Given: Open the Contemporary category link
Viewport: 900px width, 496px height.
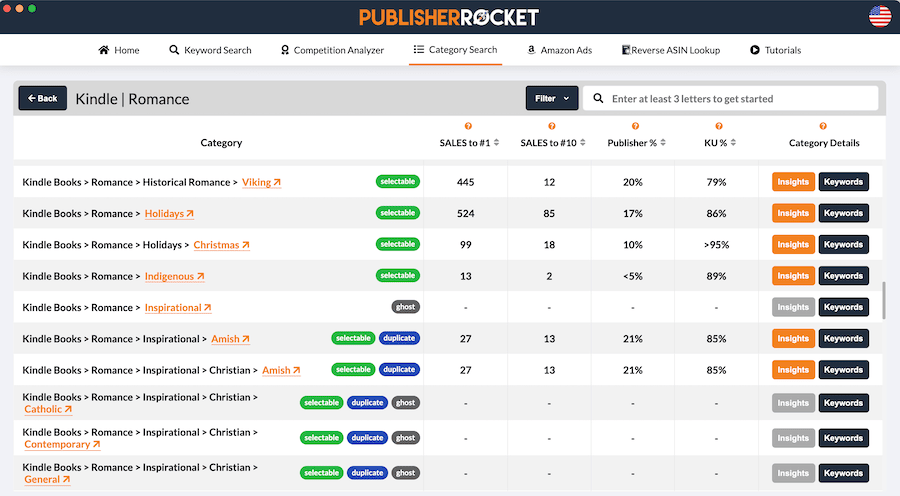Looking at the screenshot, I should [62, 444].
